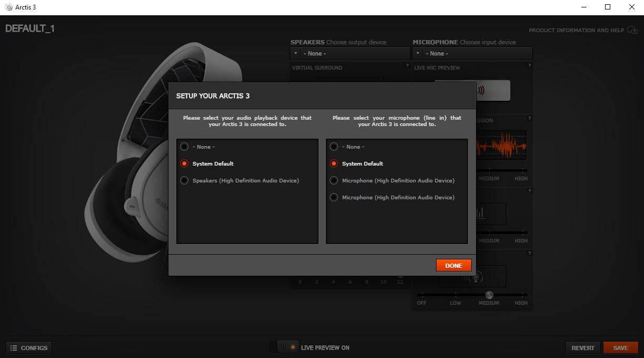Open the Microphone input device dropdown
The height and width of the screenshot is (358, 644).
point(472,53)
